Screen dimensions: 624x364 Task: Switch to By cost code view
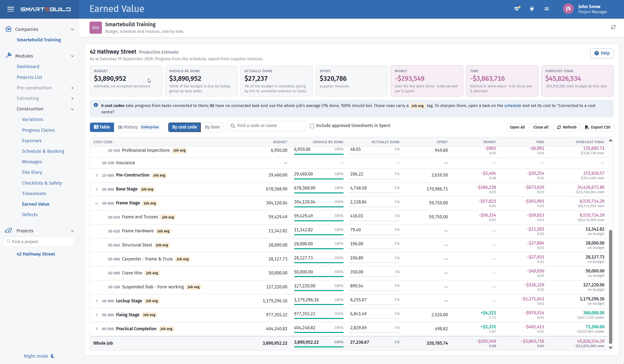click(185, 127)
